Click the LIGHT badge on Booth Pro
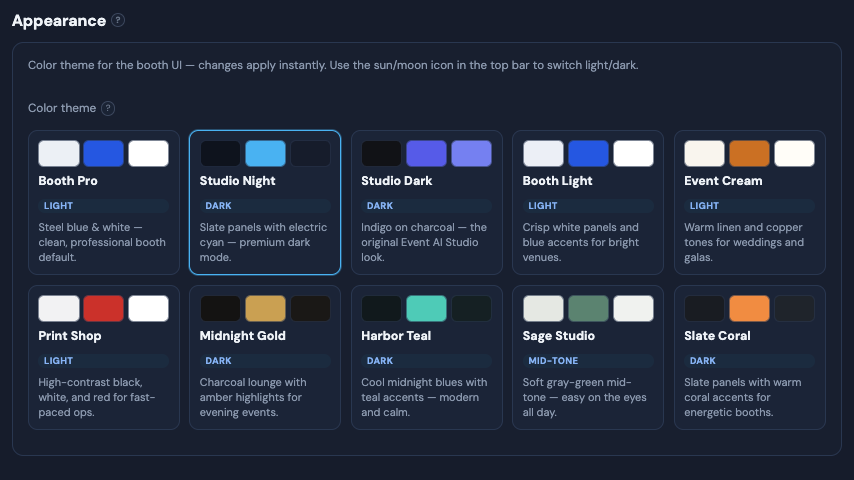 click(x=103, y=205)
